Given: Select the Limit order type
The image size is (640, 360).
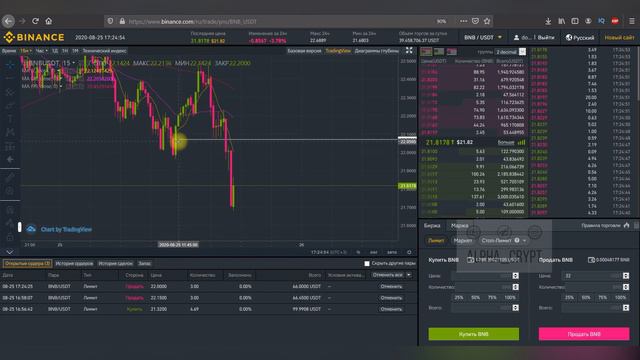Looking at the screenshot, I should [436, 240].
